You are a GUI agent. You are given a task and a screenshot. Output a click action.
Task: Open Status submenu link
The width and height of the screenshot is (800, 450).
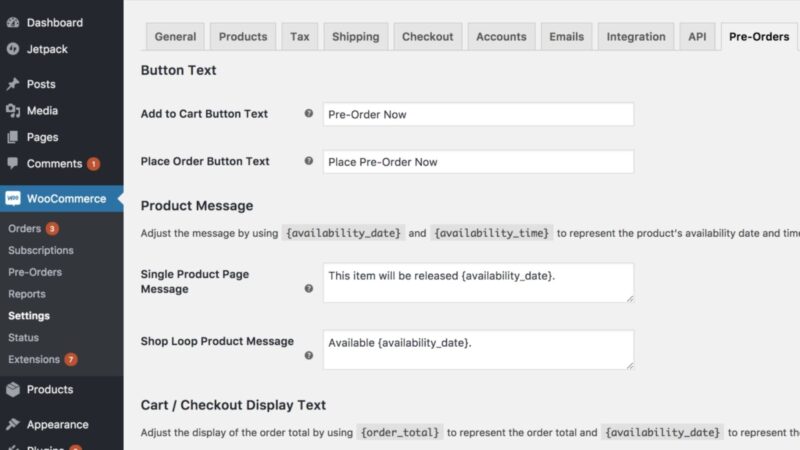[23, 338]
